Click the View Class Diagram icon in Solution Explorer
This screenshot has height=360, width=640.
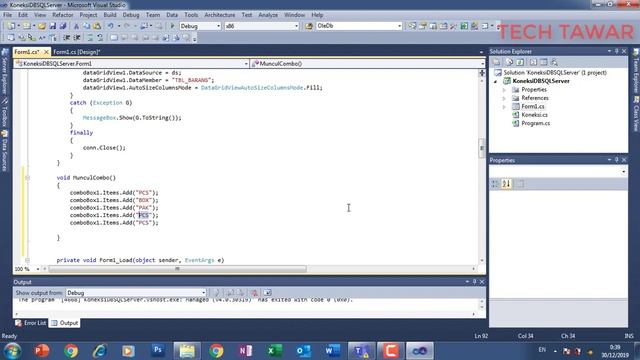pos(554,62)
